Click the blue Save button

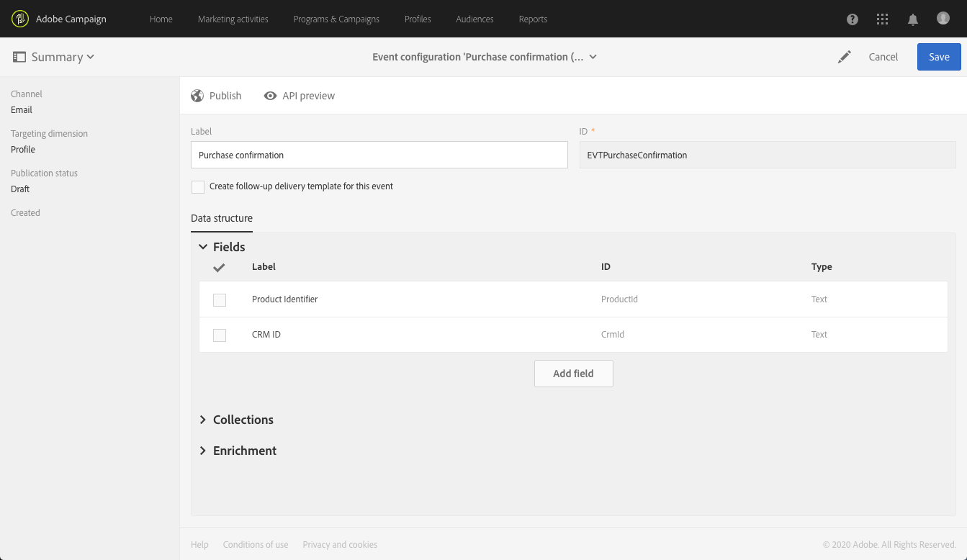pyautogui.click(x=939, y=57)
